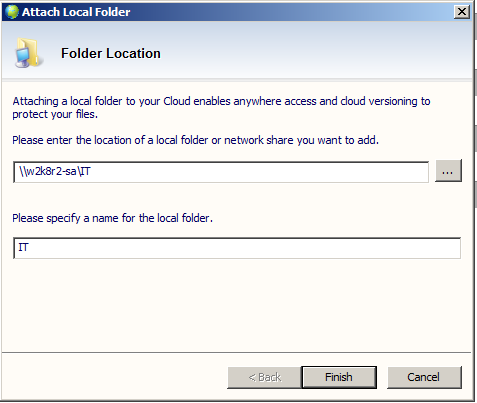
Task: Click the local folder name input field
Action: 237,248
